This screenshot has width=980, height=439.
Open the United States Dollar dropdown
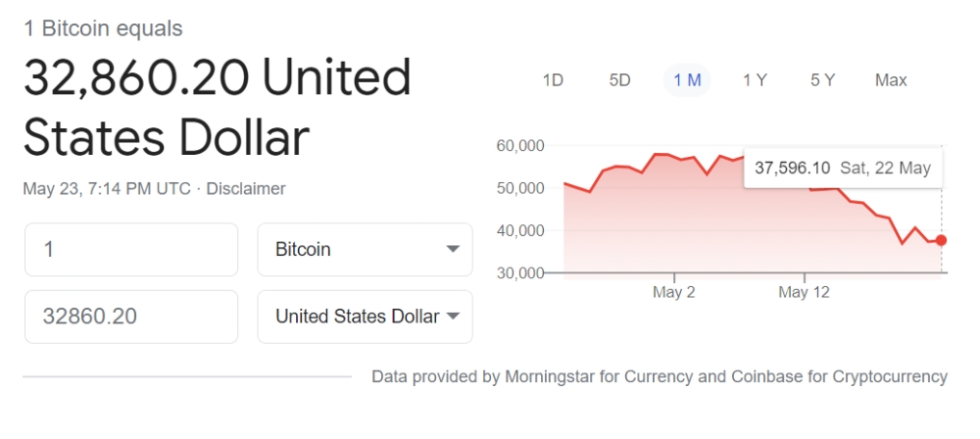point(365,317)
